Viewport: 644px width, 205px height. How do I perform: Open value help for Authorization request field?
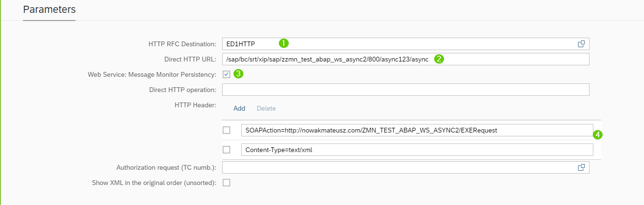click(x=581, y=167)
